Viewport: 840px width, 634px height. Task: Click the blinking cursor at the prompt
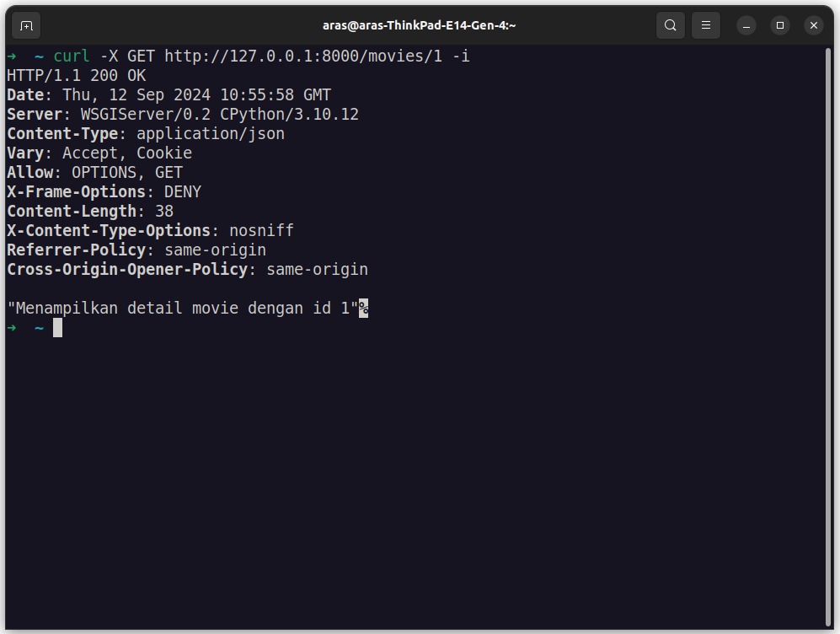pos(57,328)
